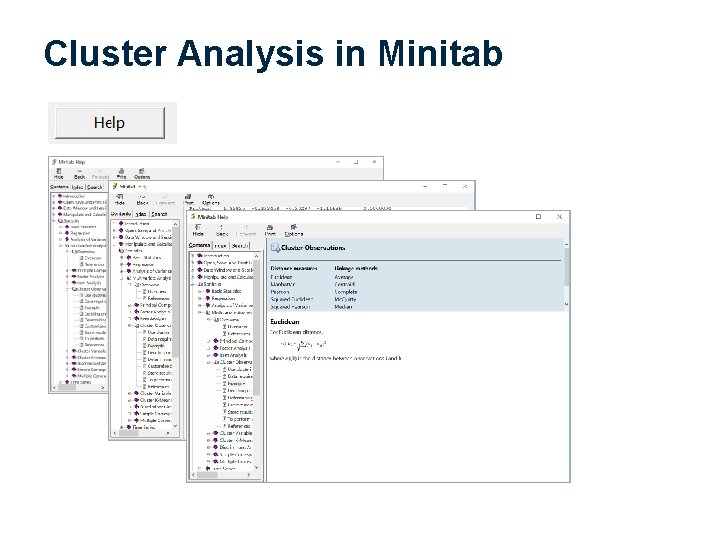The image size is (720, 540).
Task: Switch to Search tab in front Help window
Action: [x=240, y=246]
